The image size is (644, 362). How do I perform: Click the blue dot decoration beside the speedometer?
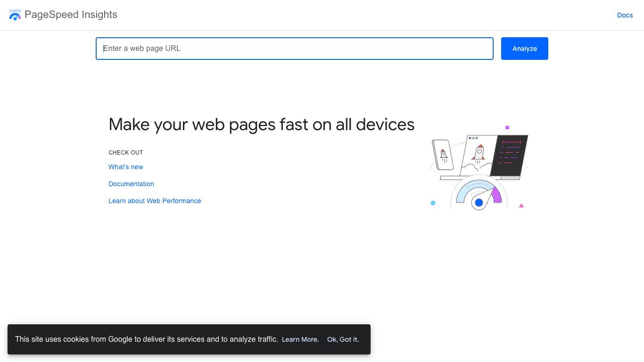point(433,203)
